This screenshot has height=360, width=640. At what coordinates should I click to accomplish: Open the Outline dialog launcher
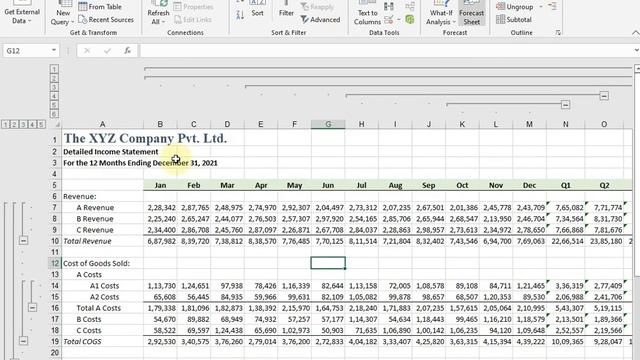pyautogui.click(x=558, y=33)
